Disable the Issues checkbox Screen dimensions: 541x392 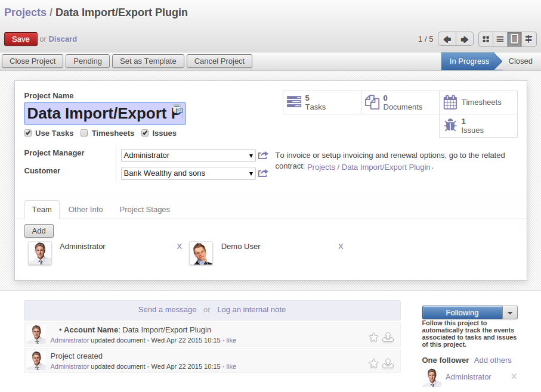pos(145,133)
